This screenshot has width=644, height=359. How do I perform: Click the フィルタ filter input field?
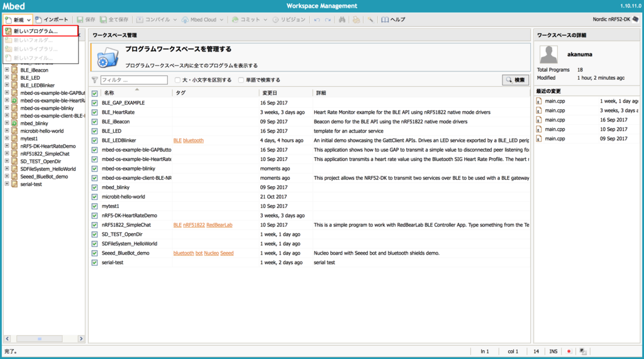pos(134,80)
